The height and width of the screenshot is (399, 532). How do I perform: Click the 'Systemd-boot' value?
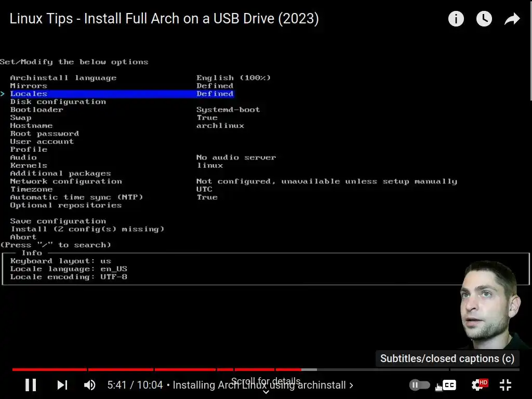pos(228,110)
